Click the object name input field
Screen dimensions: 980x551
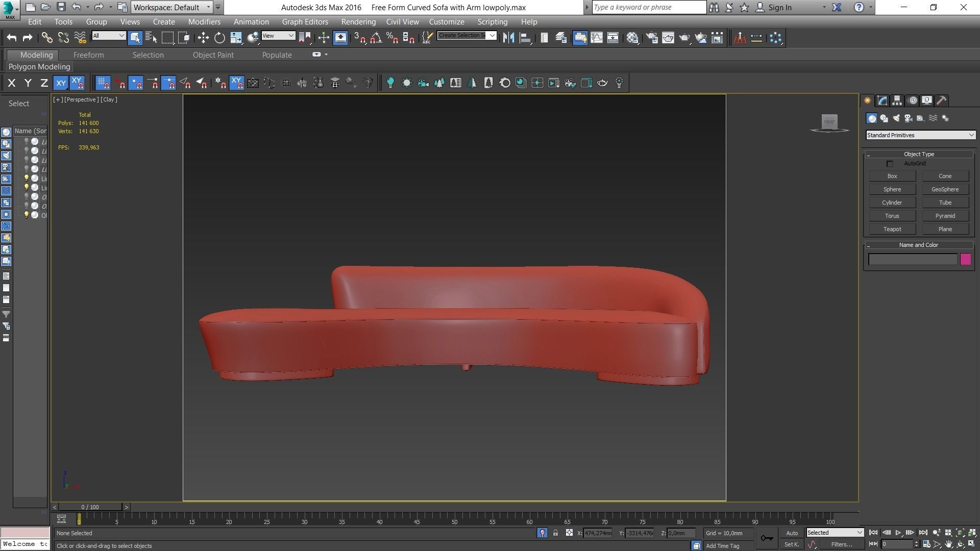point(913,259)
